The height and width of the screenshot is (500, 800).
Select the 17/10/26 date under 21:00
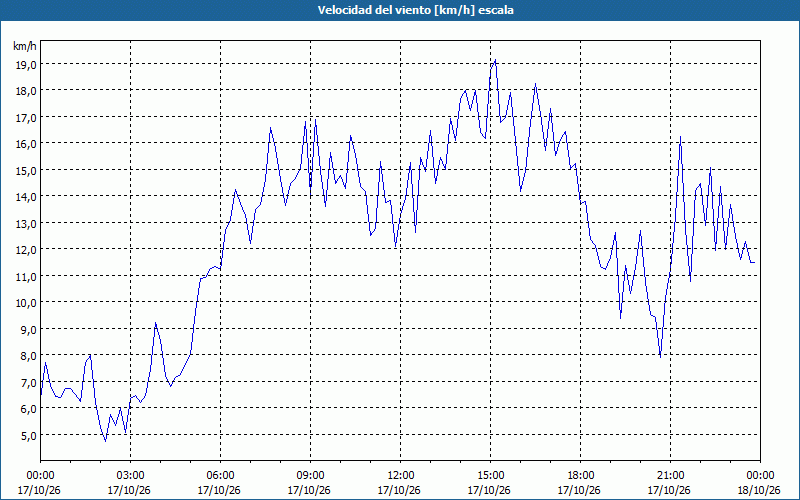(669, 491)
